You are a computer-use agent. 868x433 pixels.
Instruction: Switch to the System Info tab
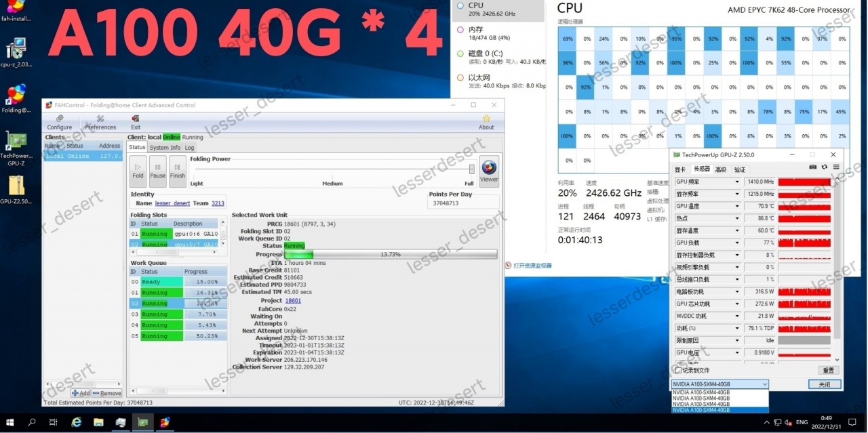pos(165,147)
